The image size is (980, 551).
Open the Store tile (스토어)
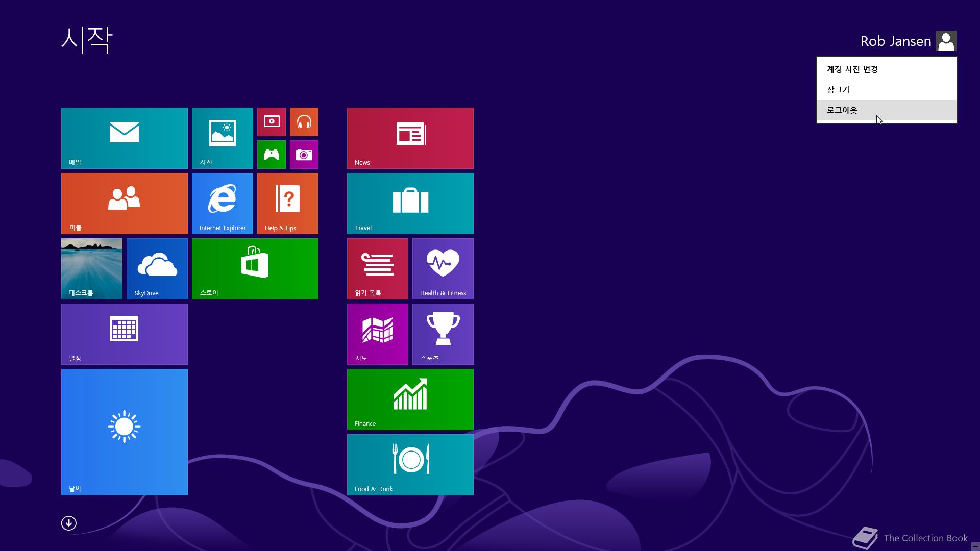click(255, 269)
